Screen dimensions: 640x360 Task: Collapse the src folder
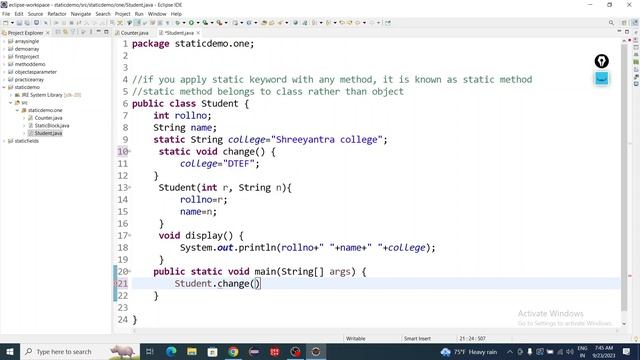11,102
